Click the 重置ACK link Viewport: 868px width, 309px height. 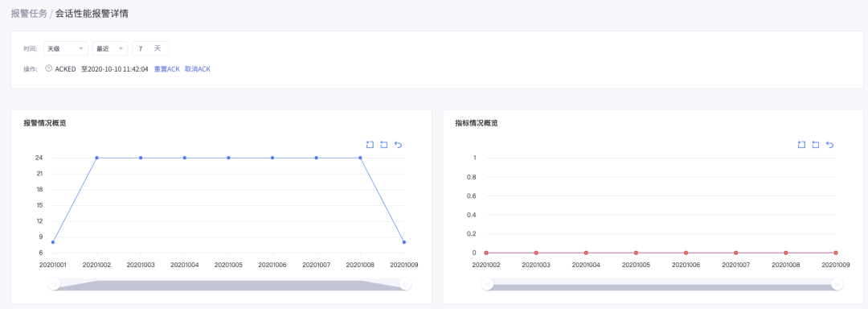[x=166, y=69]
